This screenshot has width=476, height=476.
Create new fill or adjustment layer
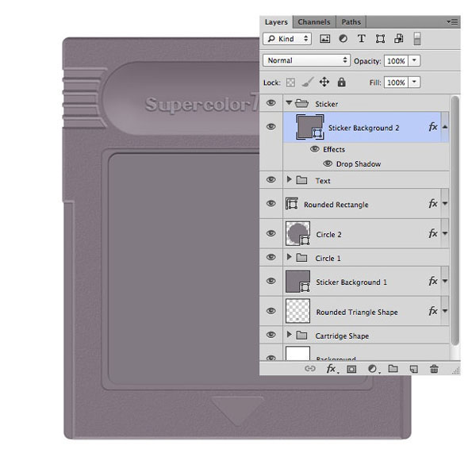(x=372, y=369)
